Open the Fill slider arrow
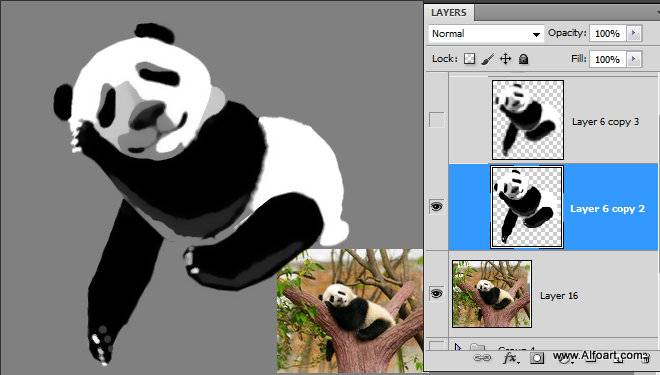This screenshot has width=660, height=375. [634, 59]
